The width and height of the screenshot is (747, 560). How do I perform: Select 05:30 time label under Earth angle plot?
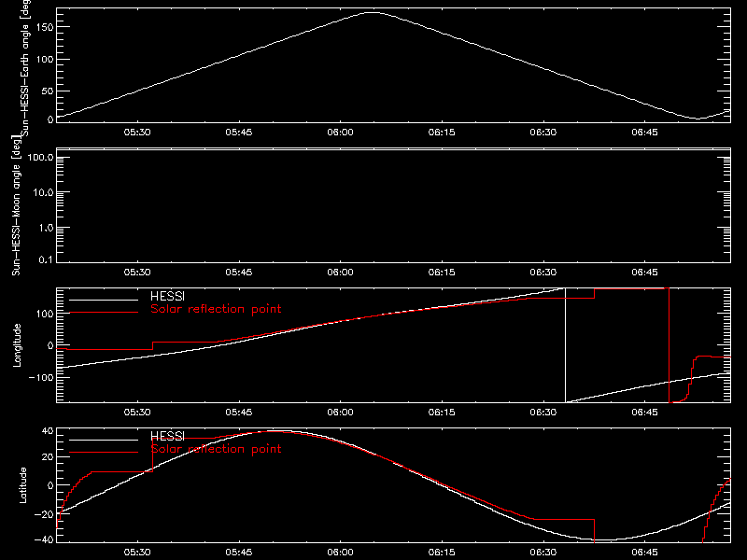tap(137, 133)
